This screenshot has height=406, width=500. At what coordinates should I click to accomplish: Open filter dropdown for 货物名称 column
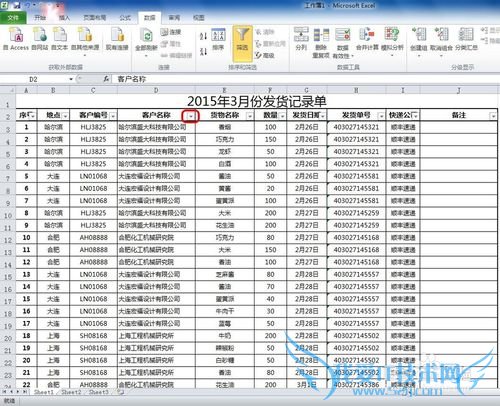point(250,116)
